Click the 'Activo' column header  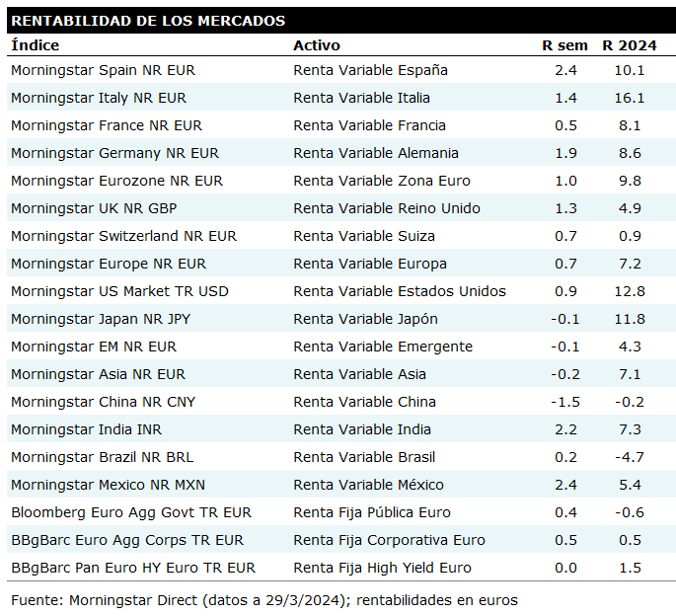316,45
